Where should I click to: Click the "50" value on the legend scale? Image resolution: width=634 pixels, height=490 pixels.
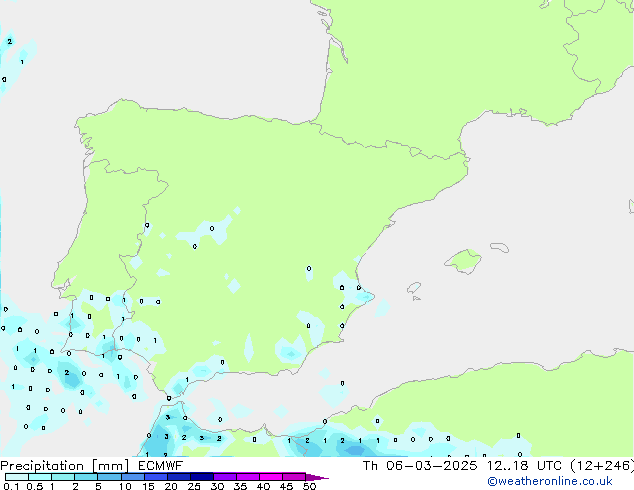point(309,487)
